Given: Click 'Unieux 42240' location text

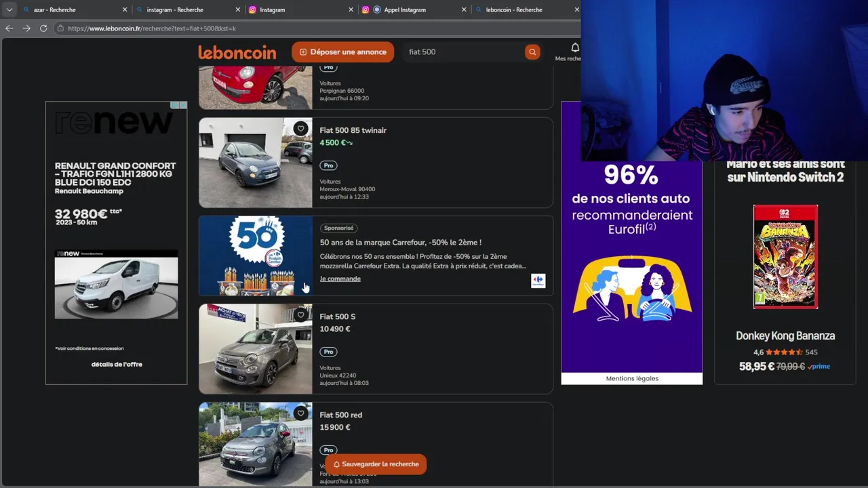Looking at the screenshot, I should 338,375.
